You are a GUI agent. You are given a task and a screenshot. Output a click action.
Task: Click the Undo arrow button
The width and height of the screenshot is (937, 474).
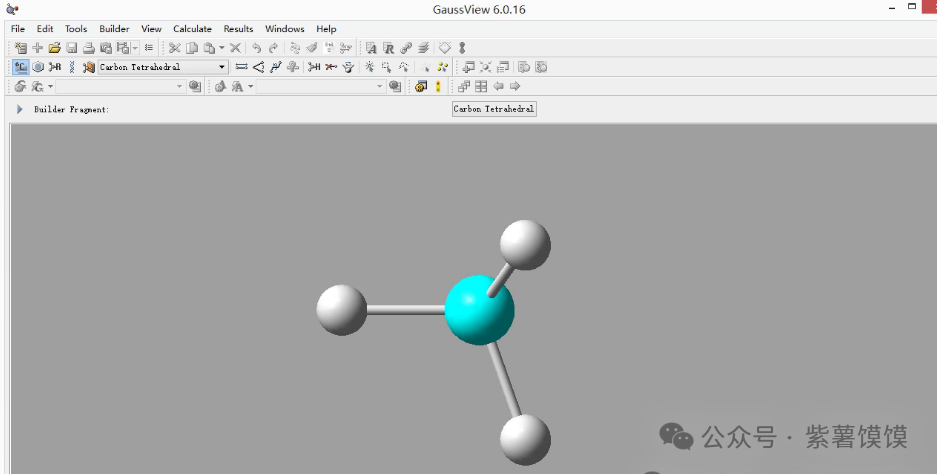point(256,47)
